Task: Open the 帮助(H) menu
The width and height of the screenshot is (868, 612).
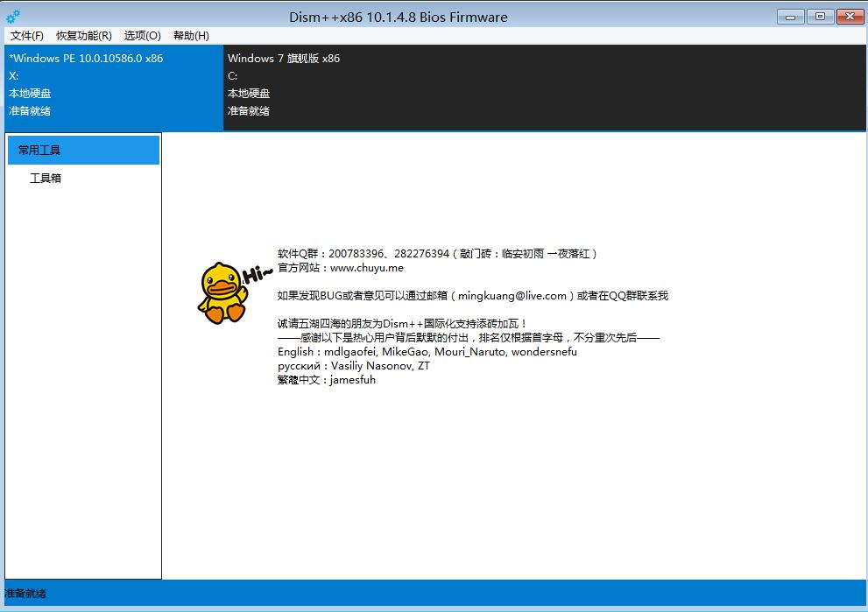Action: coord(191,36)
